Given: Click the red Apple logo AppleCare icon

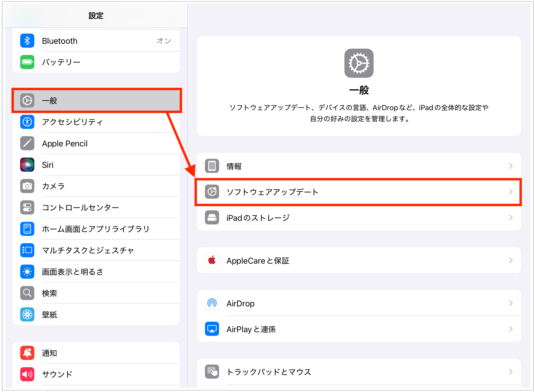Looking at the screenshot, I should [212, 260].
